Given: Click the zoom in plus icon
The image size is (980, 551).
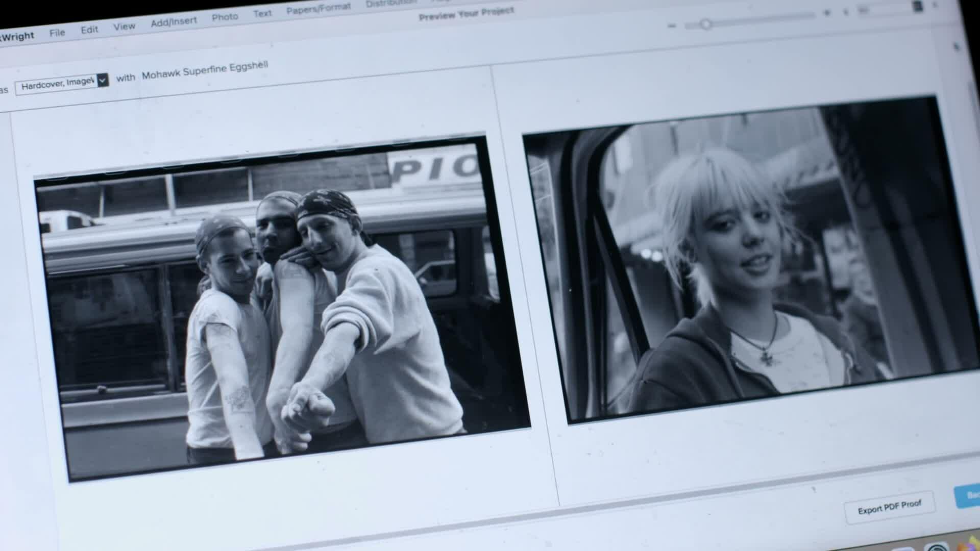Looking at the screenshot, I should pos(827,14).
